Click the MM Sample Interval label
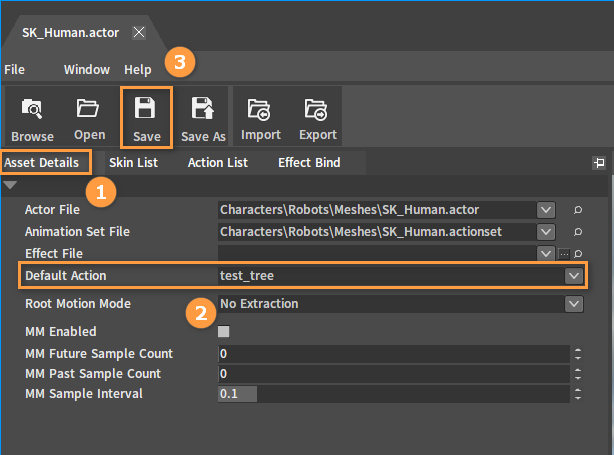The height and width of the screenshot is (455, 614). pyautogui.click(x=84, y=394)
